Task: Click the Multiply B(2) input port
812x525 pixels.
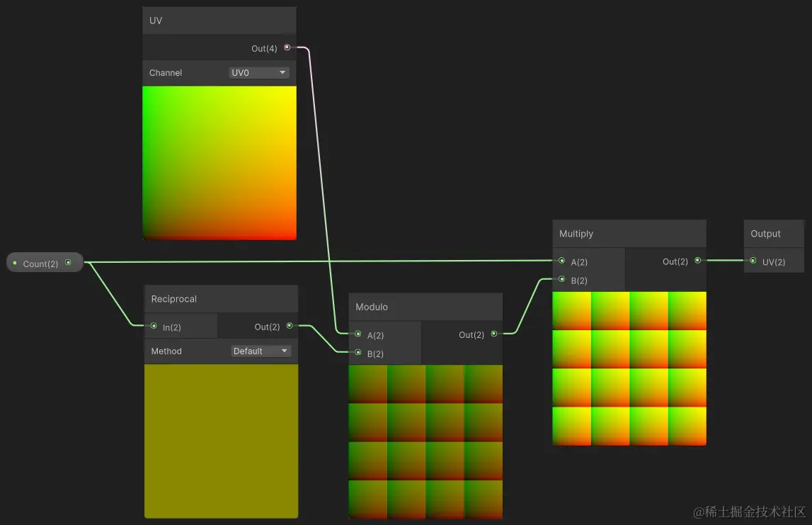Action: 562,279
